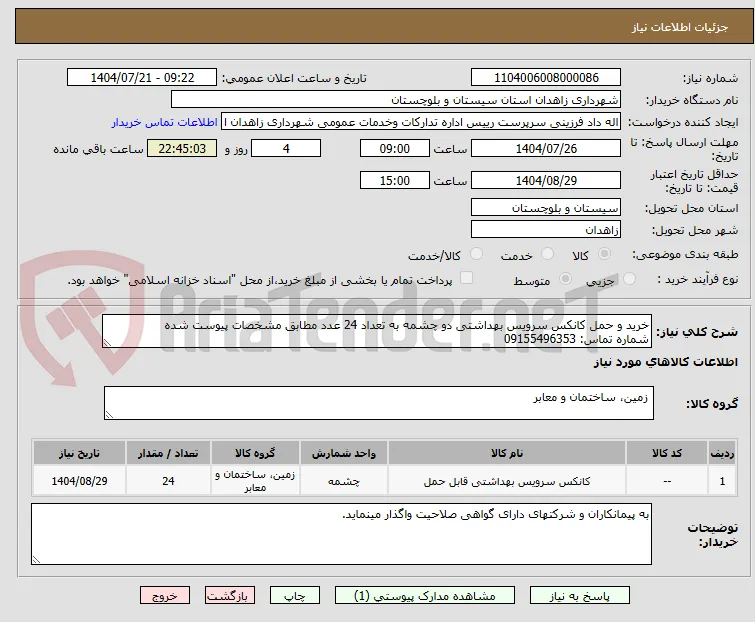
Task: Click the resize handle of buyer notes box
Action: pos(37,559)
